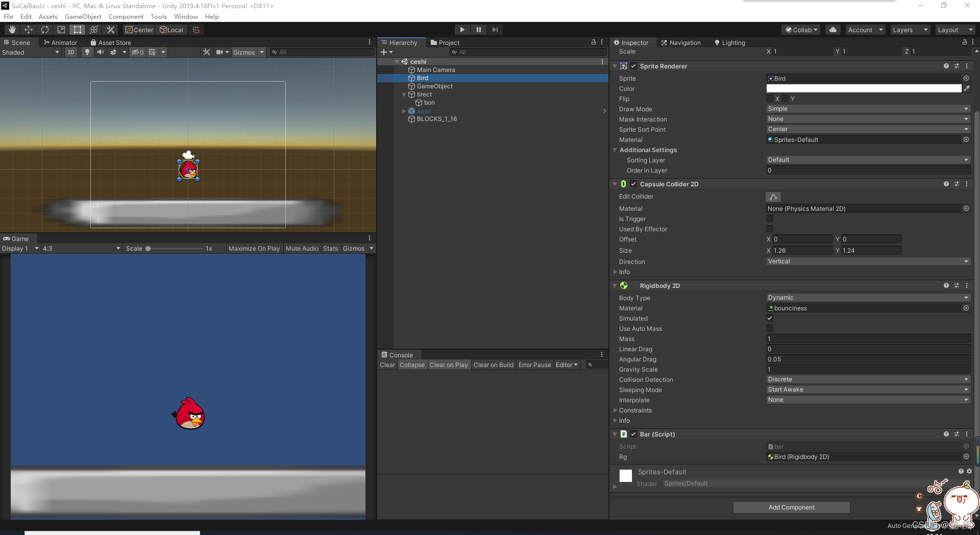Enable Flip X checkbox
This screenshot has width=980, height=535.
pyautogui.click(x=770, y=99)
